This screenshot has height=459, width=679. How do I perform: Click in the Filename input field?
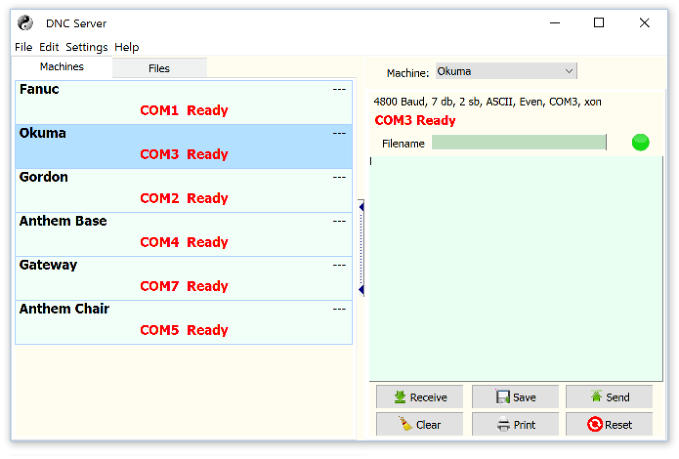tap(518, 143)
